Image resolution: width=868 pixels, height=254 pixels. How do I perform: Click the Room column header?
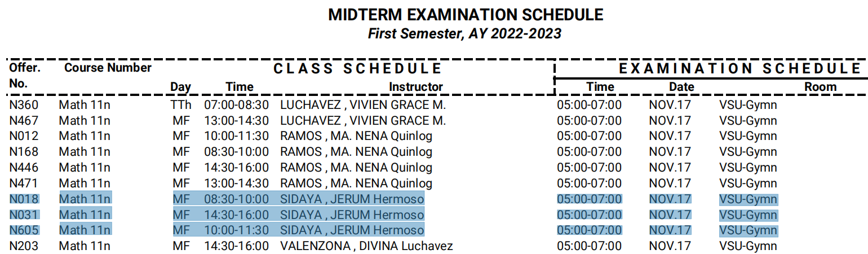pyautogui.click(x=820, y=87)
